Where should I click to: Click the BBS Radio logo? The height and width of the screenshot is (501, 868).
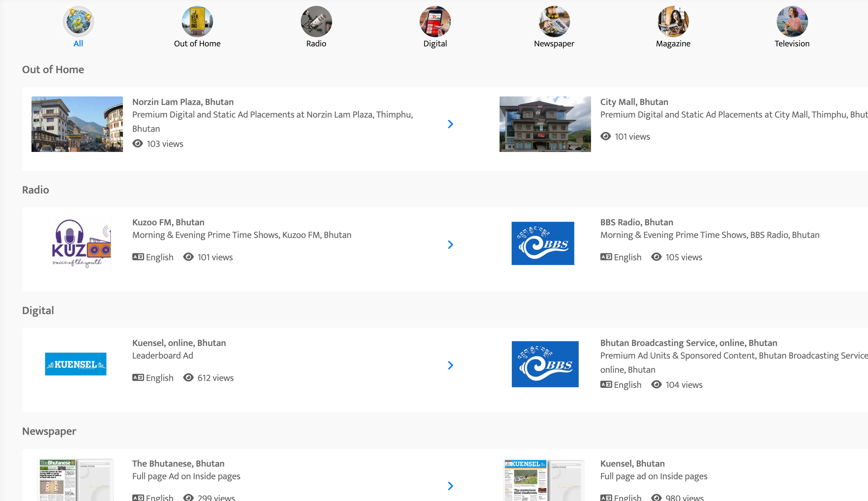(543, 243)
